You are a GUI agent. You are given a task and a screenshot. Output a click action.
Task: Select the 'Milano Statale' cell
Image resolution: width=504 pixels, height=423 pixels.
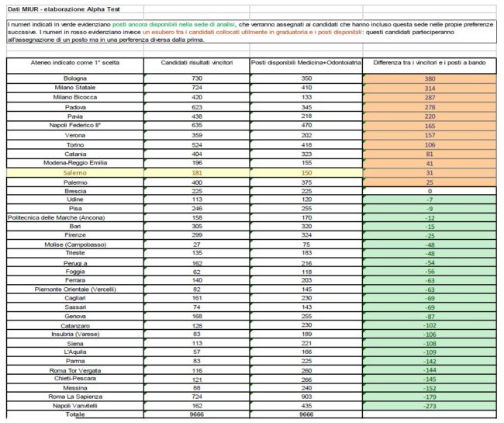pos(75,88)
